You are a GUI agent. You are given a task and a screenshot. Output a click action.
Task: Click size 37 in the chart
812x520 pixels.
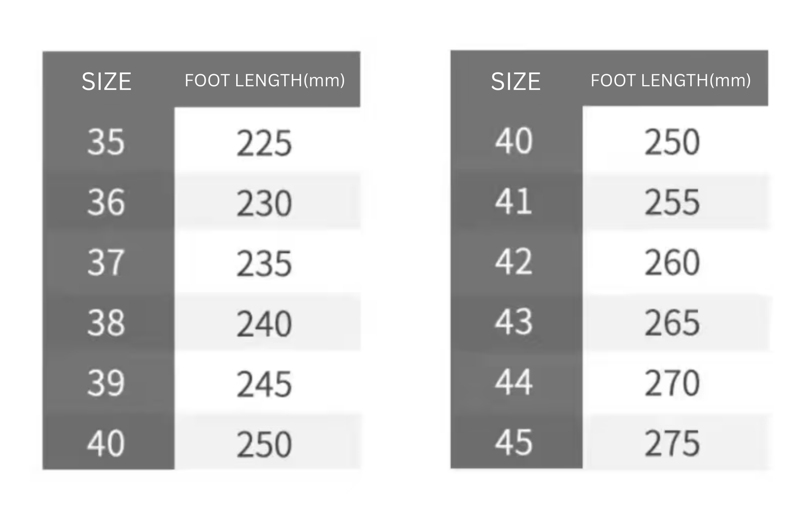point(106,262)
